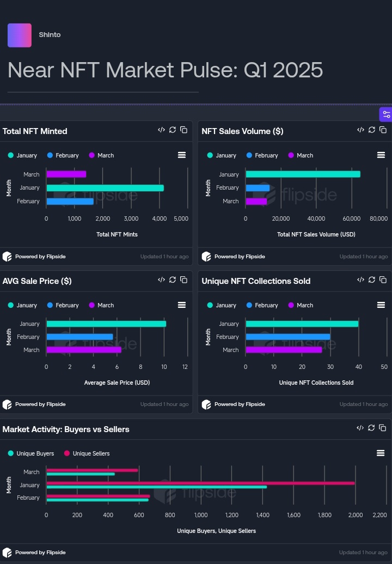Open hamburger menu in AVG Sale Price chart
Image resolution: width=392 pixels, height=564 pixels.
pos(182,305)
